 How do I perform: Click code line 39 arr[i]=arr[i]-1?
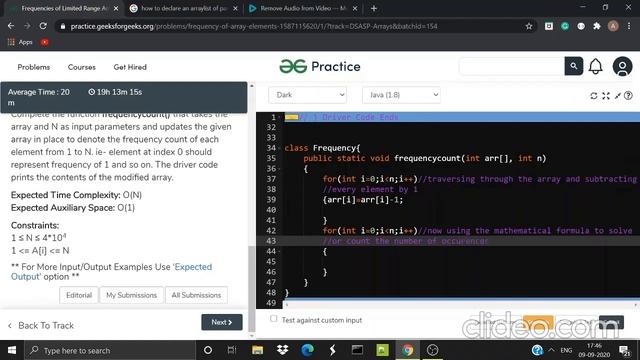coord(363,200)
